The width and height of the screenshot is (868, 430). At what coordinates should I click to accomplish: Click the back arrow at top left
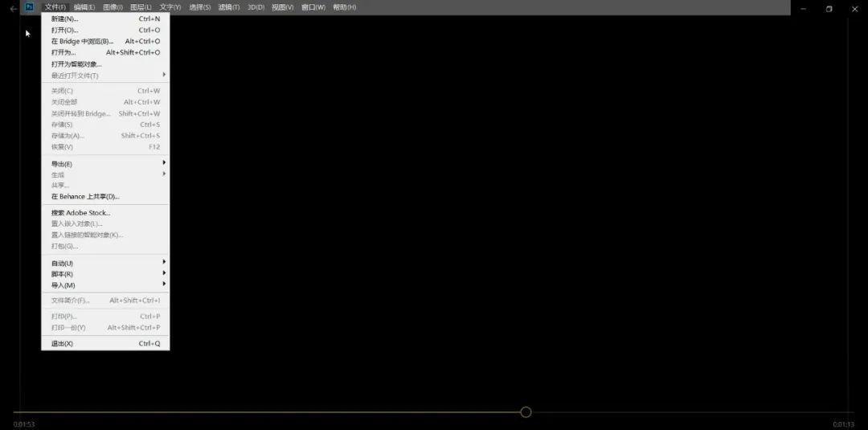point(13,9)
